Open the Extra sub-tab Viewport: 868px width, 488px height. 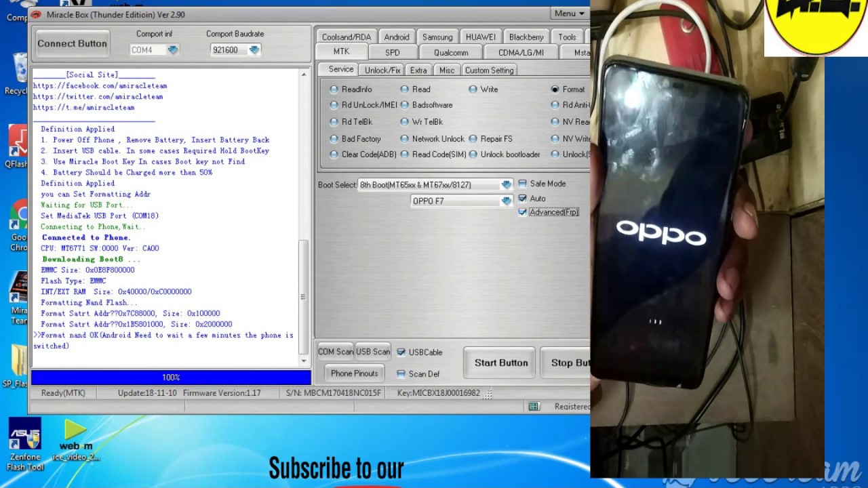pos(418,70)
